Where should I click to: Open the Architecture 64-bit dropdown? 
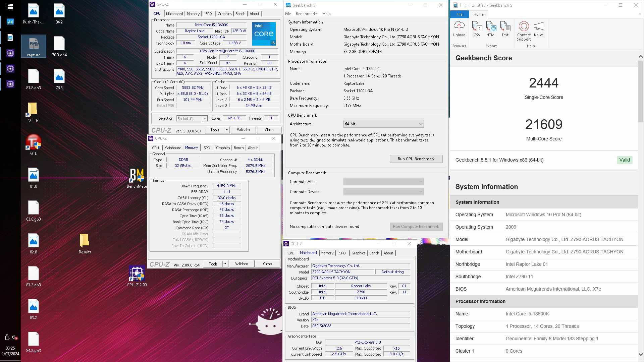[383, 124]
